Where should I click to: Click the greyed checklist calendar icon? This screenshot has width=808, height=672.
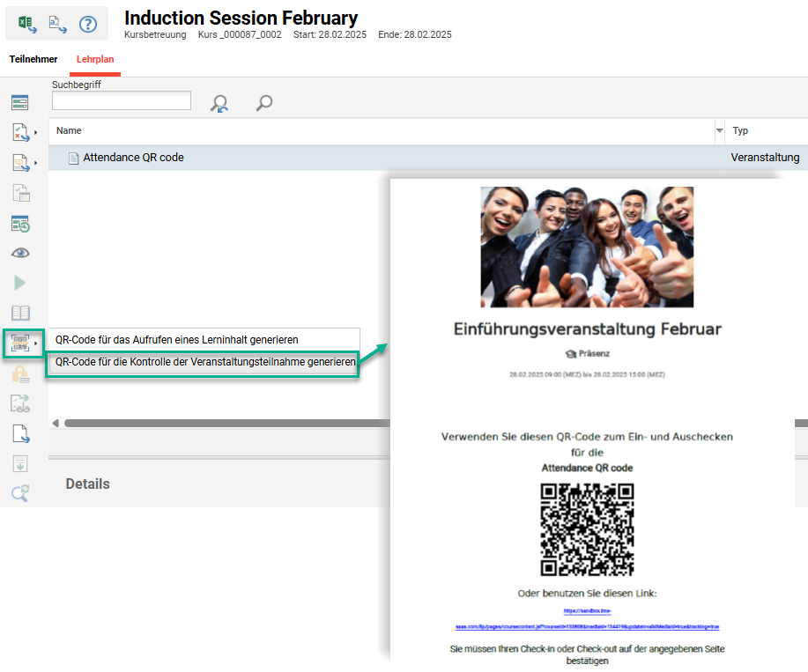pos(21,193)
